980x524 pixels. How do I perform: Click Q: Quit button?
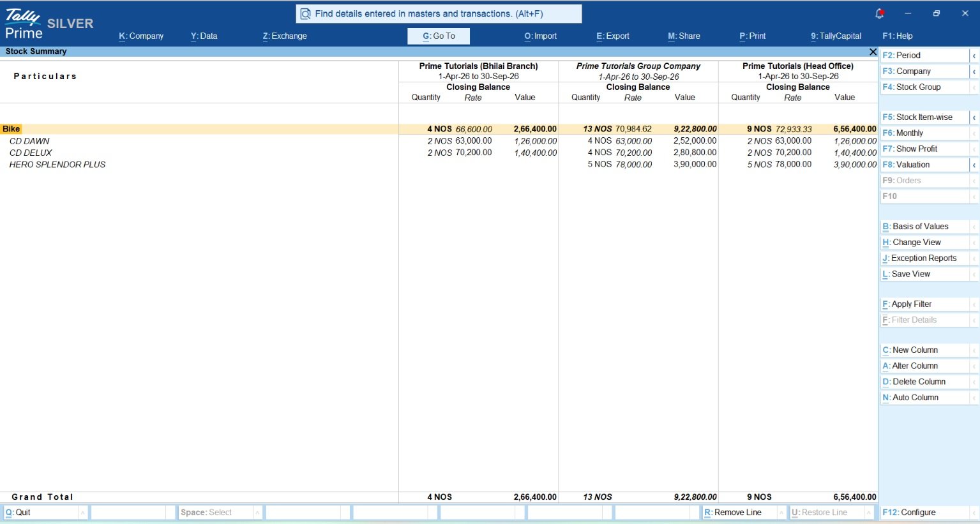(40, 513)
